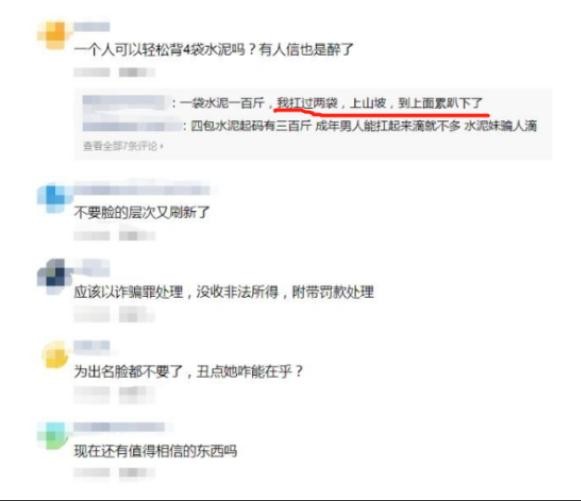Click the green avatar of the last commenter

pos(53,436)
